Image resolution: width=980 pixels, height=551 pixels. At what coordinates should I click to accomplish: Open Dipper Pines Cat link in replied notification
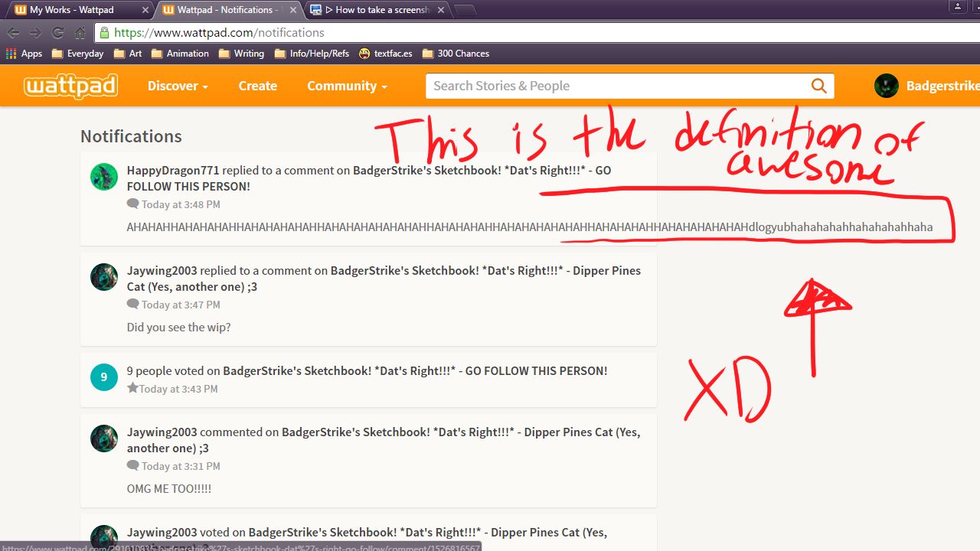384,279
